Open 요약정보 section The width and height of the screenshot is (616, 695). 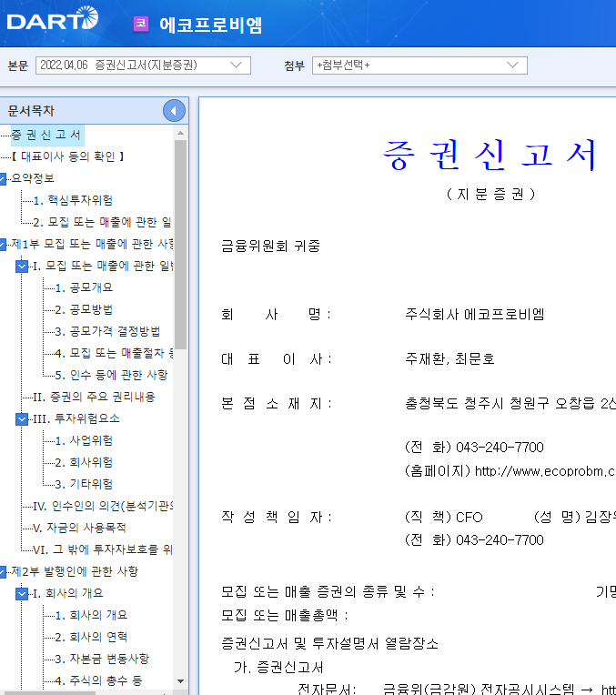[x=33, y=178]
